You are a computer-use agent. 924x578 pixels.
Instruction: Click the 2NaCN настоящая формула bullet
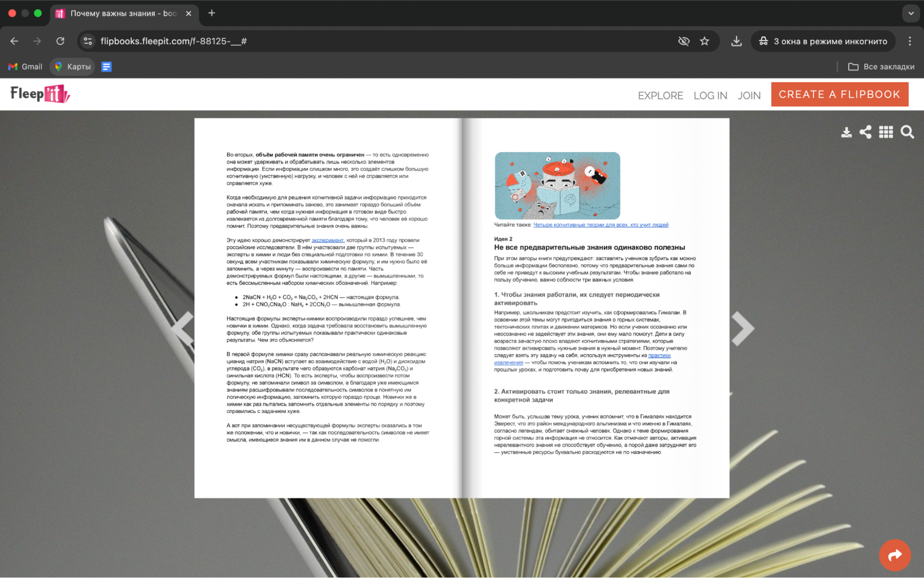point(321,297)
